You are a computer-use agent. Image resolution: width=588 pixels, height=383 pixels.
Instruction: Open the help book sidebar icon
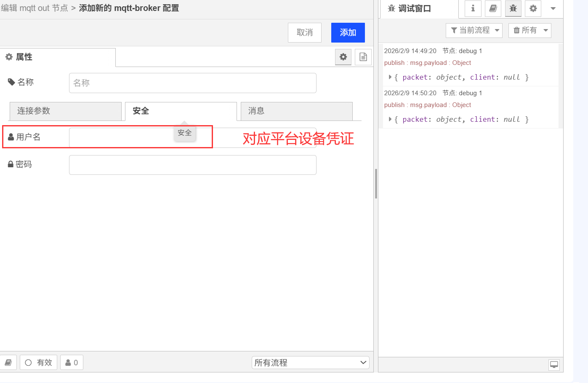coord(493,8)
